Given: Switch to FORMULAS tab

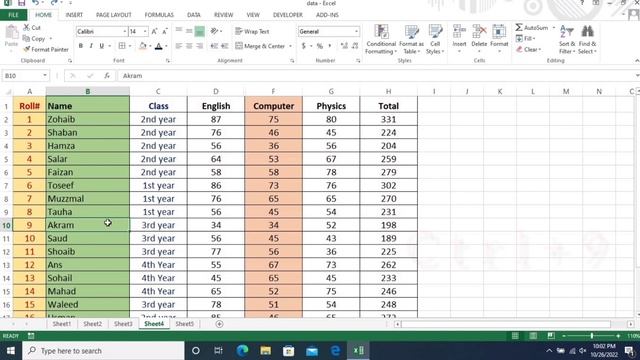Looking at the screenshot, I should tap(159, 15).
